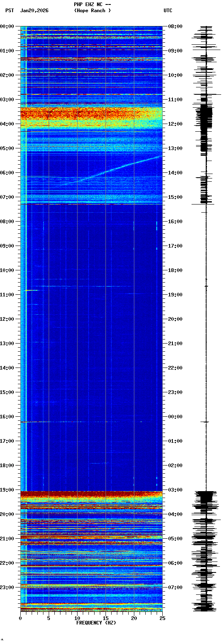Click the 15 Hz frequency tick label

click(106, 618)
